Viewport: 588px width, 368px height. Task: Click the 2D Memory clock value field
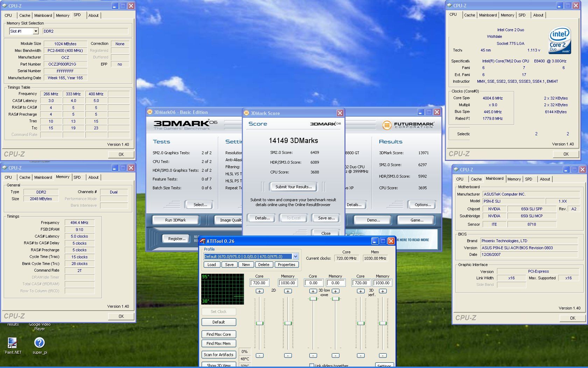[288, 283]
